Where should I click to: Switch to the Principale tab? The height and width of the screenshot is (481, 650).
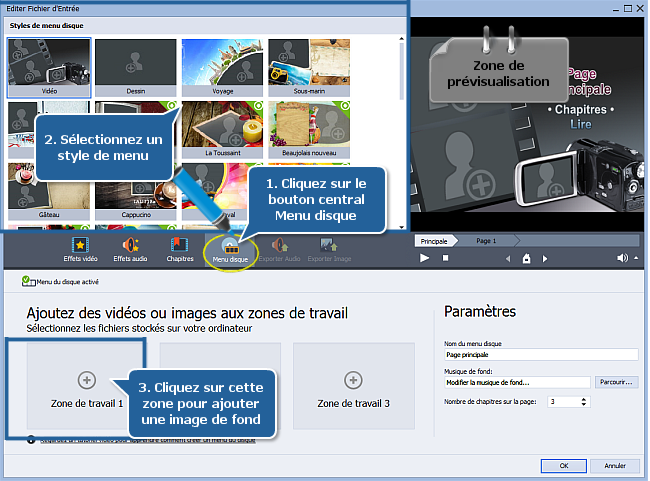tap(434, 241)
